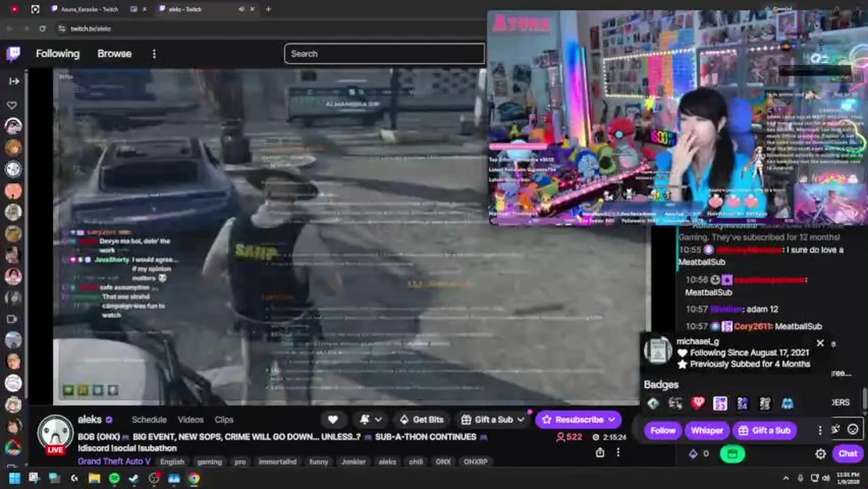This screenshot has width=868, height=489.
Task: Click the red heart badge on user card
Action: tap(698, 403)
